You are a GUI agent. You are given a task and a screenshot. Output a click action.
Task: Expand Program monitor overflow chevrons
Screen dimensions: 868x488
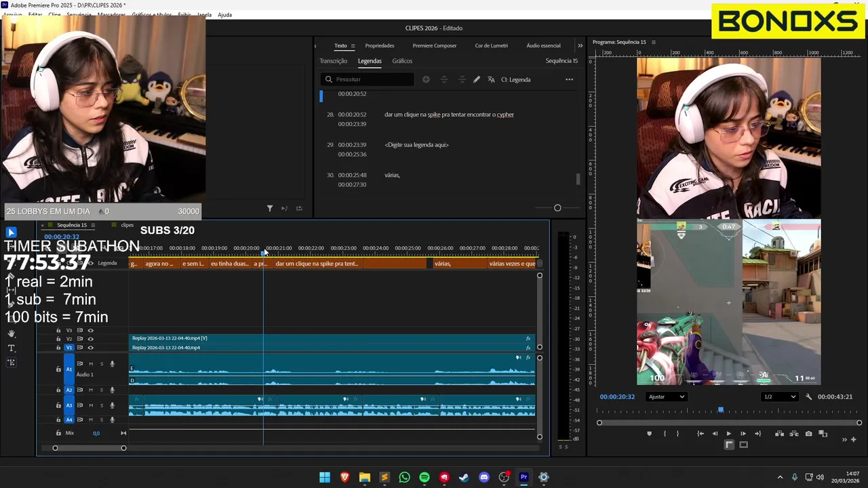point(844,439)
